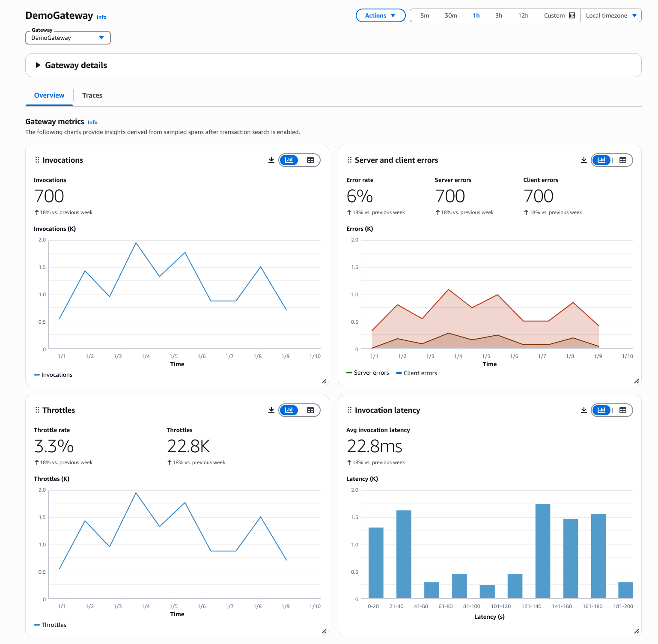
Task: Open Info link next to Gateway metrics
Action: click(x=92, y=122)
